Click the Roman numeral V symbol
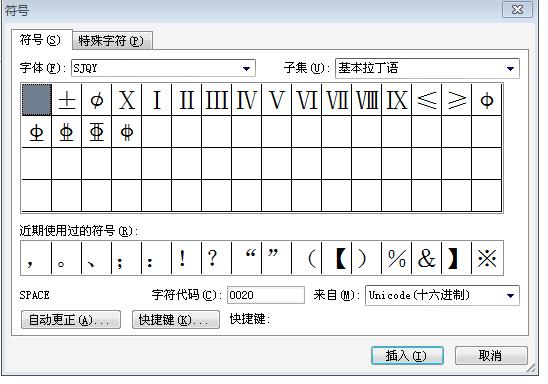The width and height of the screenshot is (548, 384). coord(277,100)
